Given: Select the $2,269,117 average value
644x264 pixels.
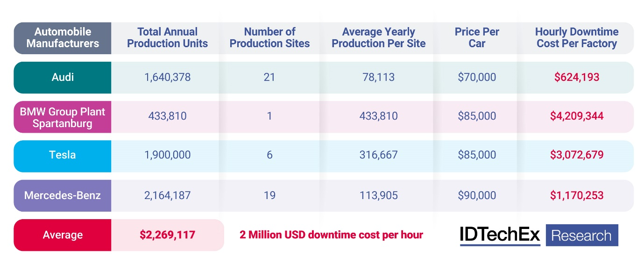Looking at the screenshot, I should tap(167, 235).
